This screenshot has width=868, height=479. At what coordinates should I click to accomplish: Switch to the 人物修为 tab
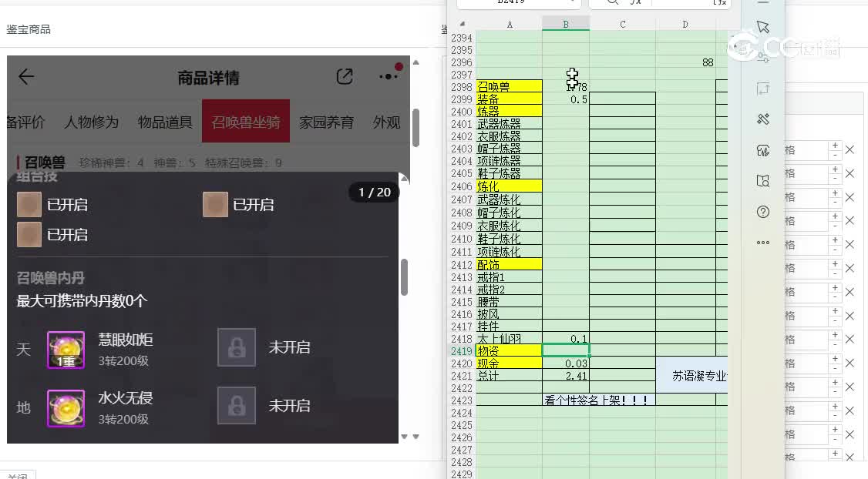click(x=91, y=122)
